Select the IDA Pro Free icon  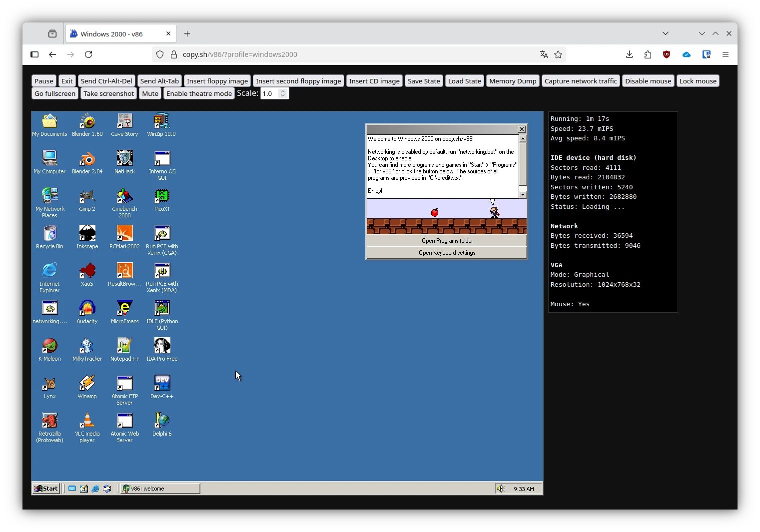pos(162,346)
